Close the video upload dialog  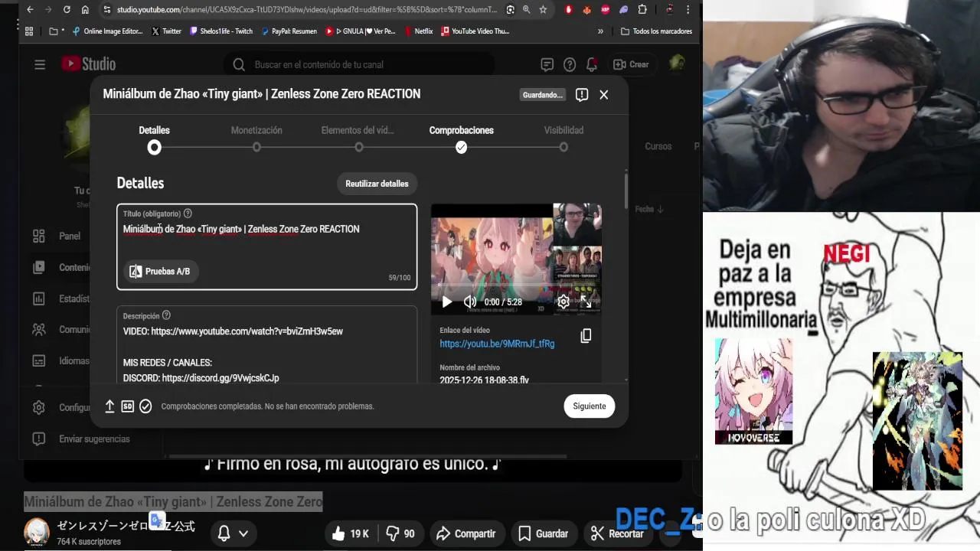[x=603, y=95]
